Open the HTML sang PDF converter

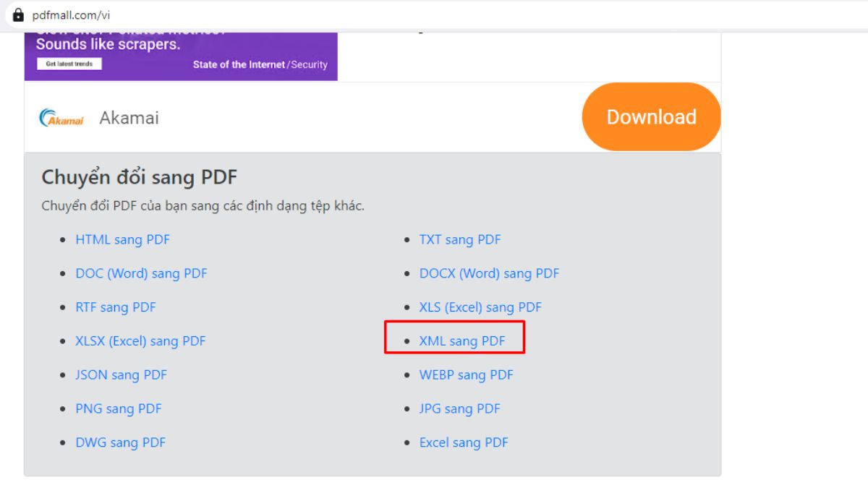pos(123,239)
